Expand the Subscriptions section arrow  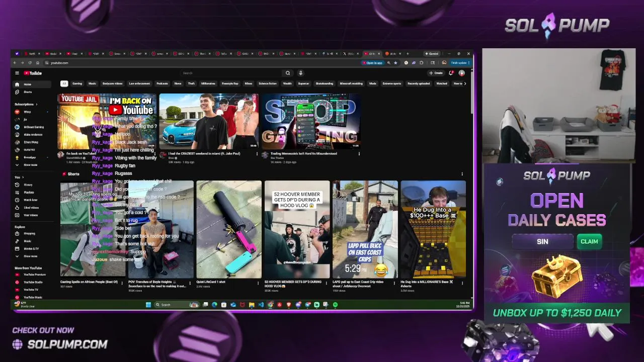(36, 104)
